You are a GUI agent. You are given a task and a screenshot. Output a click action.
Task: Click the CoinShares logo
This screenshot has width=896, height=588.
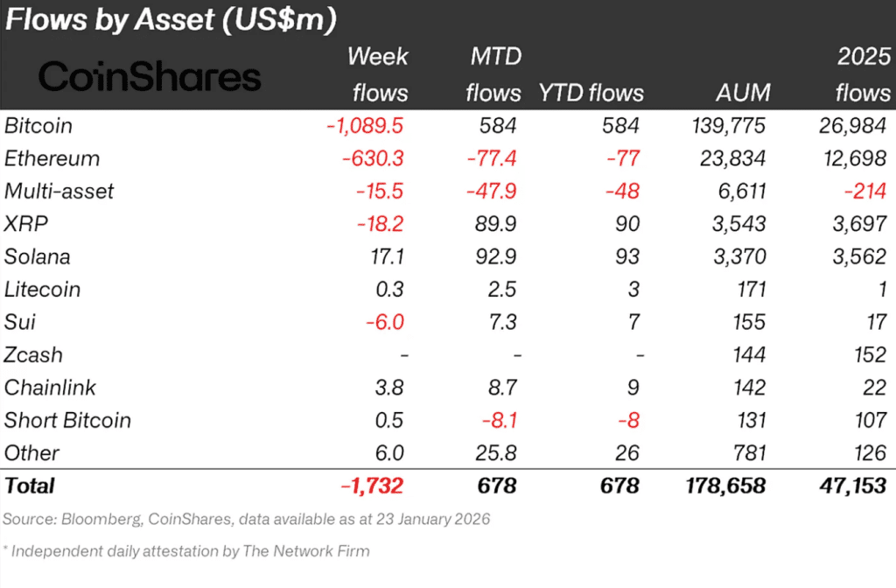(x=150, y=77)
